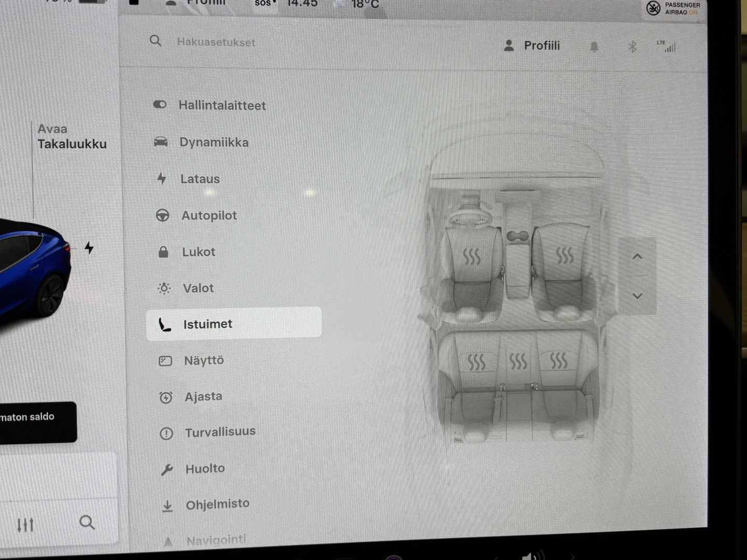Click the up chevron beside the seat map

[x=637, y=256]
